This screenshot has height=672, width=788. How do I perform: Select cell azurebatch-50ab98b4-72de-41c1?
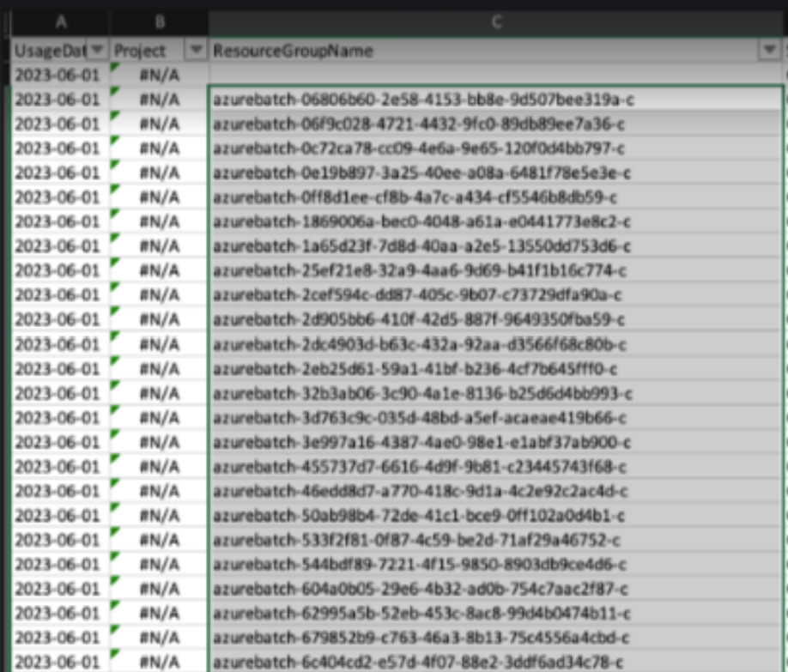click(x=496, y=516)
